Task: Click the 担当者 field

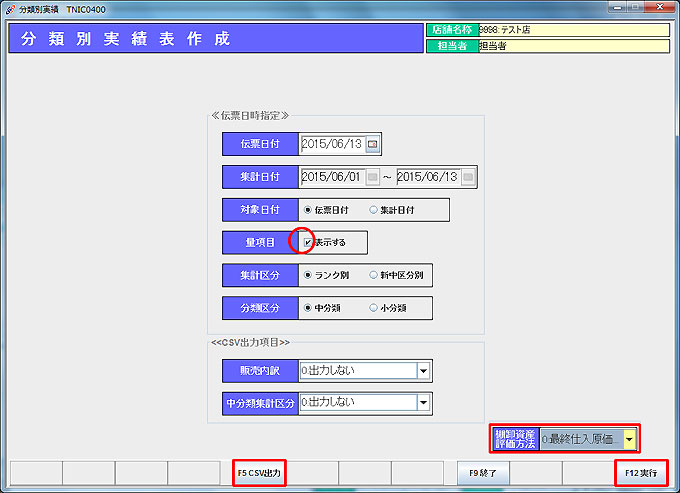Action: pos(574,46)
